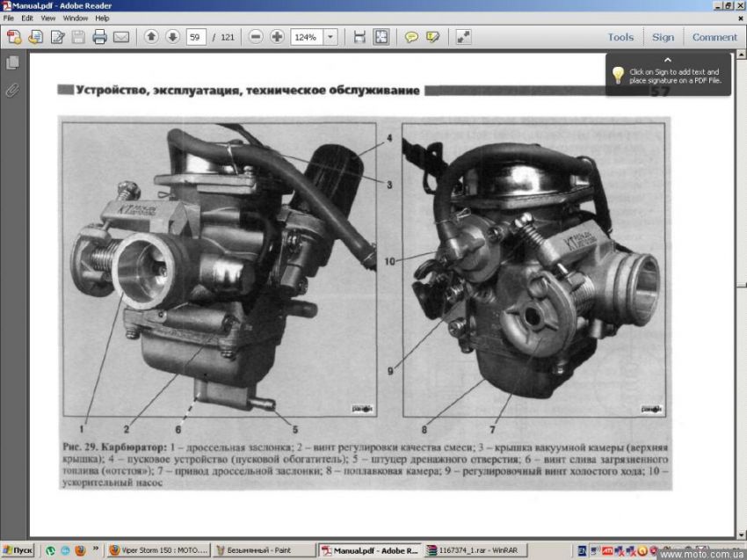
Task: Collapse the Sign tooltip with chevron
Action: point(667,60)
